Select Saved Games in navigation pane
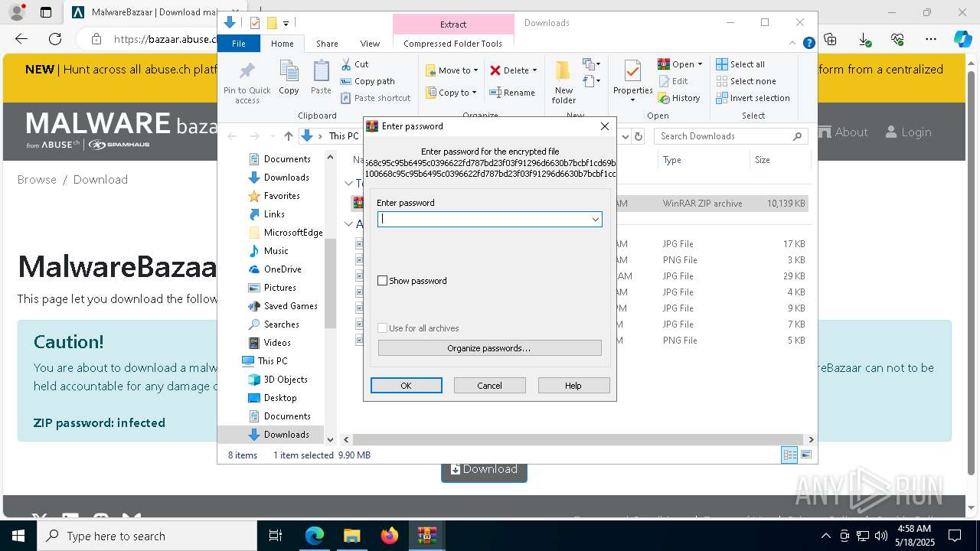 click(x=290, y=306)
